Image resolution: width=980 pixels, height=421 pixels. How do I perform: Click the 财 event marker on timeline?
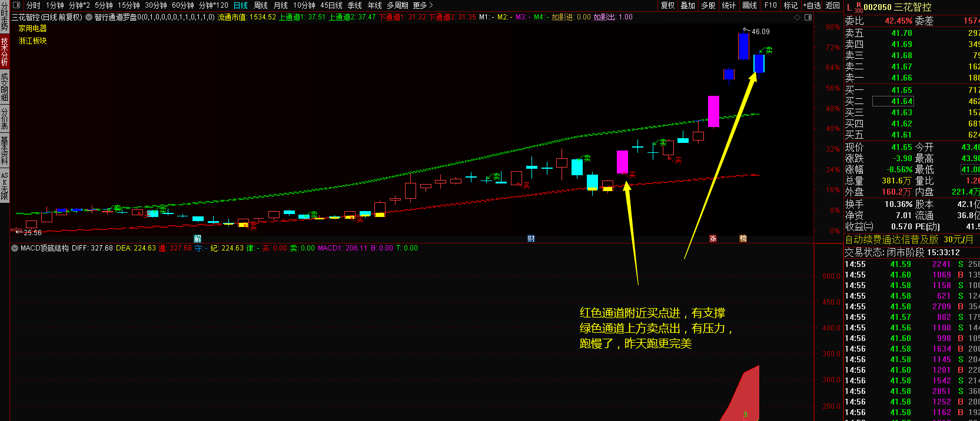click(x=531, y=239)
